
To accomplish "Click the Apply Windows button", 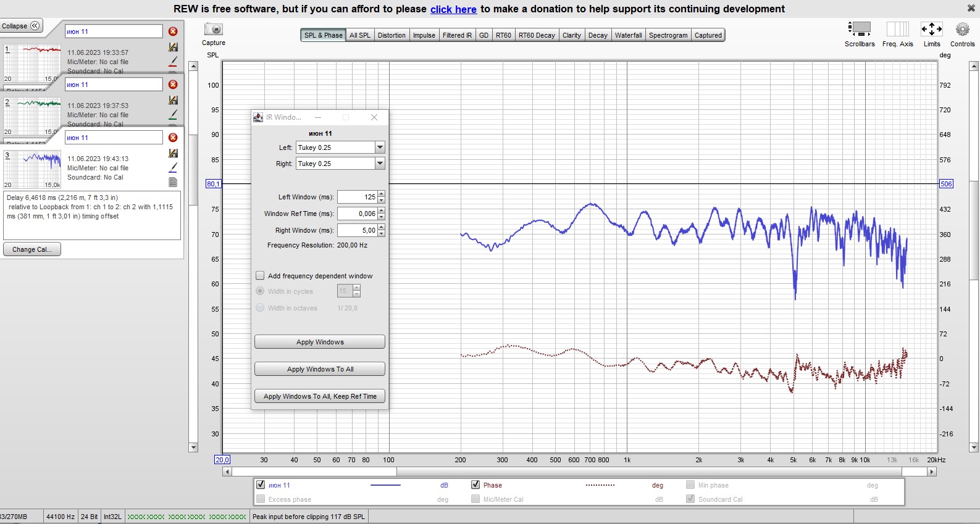I will pyautogui.click(x=320, y=342).
